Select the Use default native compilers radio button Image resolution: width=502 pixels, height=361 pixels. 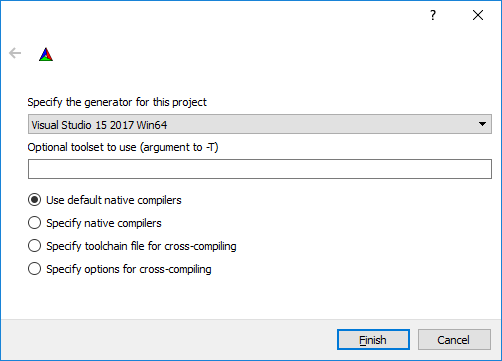tap(34, 200)
